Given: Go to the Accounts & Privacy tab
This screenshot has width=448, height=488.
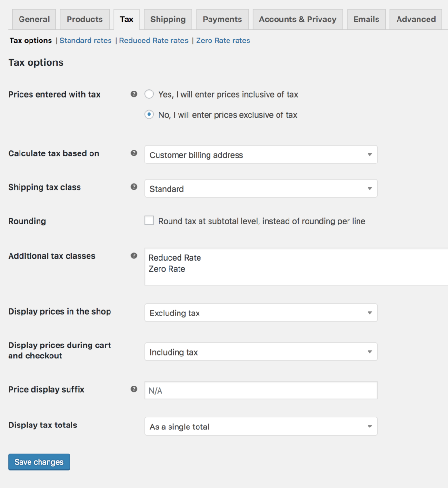Looking at the screenshot, I should (298, 19).
